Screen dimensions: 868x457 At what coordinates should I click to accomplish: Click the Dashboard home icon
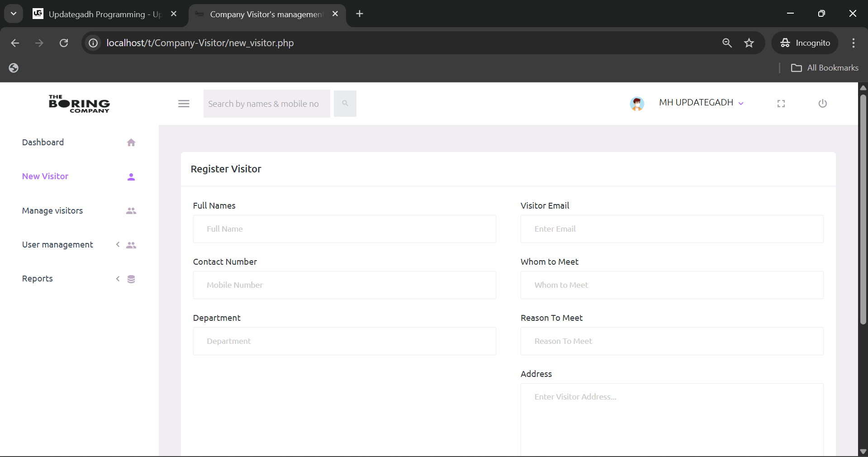(x=131, y=143)
